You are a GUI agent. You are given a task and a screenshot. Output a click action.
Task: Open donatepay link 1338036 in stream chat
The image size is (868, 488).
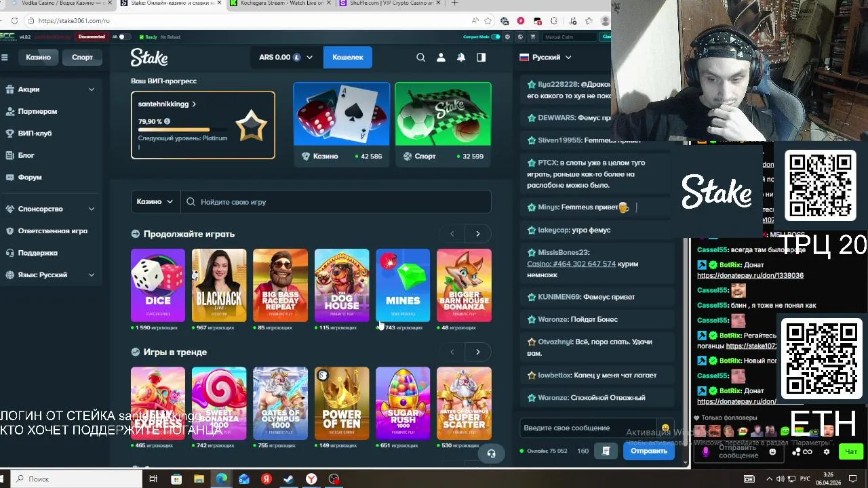pos(750,276)
